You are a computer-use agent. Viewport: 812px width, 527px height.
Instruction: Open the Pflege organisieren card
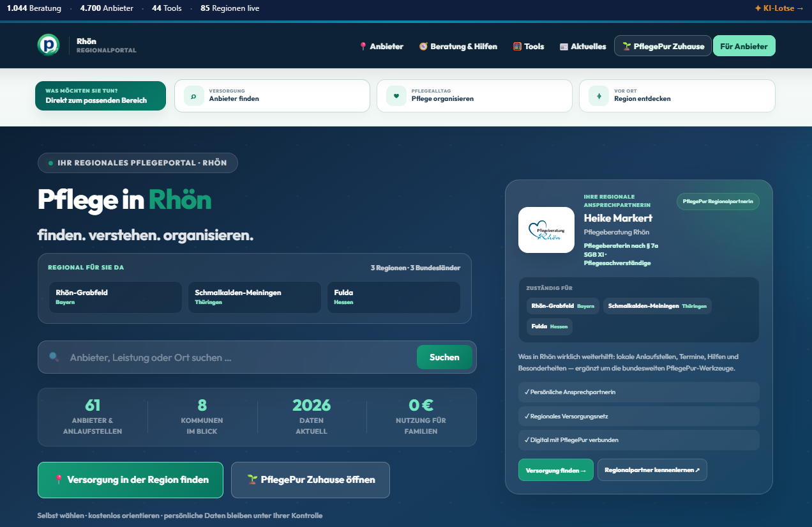(x=474, y=96)
